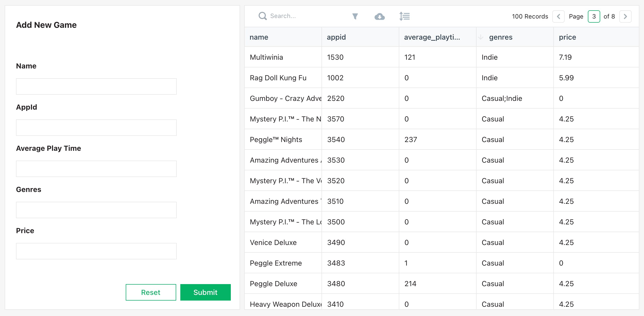Image resolution: width=644 pixels, height=316 pixels.
Task: Sort by the price column header
Action: click(x=567, y=37)
